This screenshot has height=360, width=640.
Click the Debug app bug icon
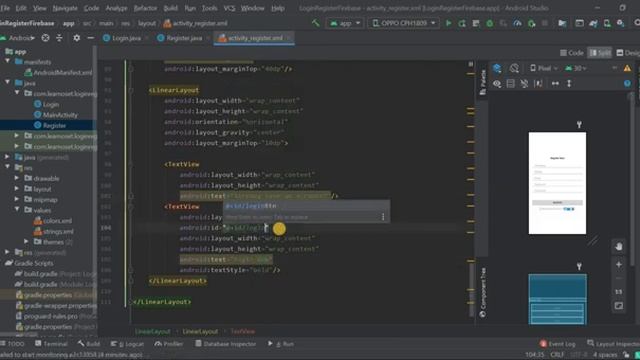pos(489,23)
